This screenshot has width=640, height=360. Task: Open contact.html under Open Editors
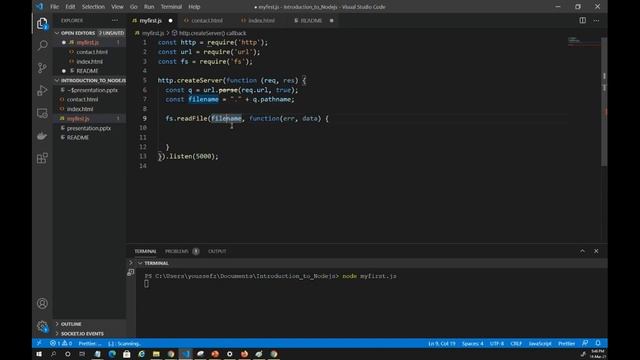(92, 52)
